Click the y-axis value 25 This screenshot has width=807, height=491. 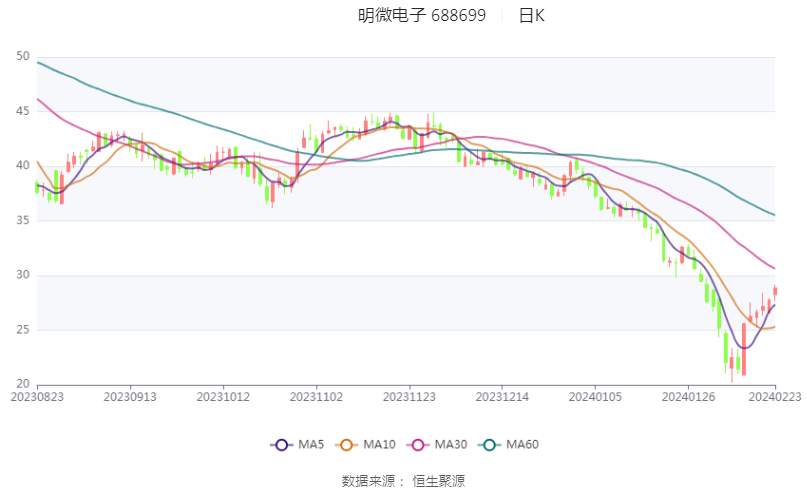pyautogui.click(x=23, y=329)
